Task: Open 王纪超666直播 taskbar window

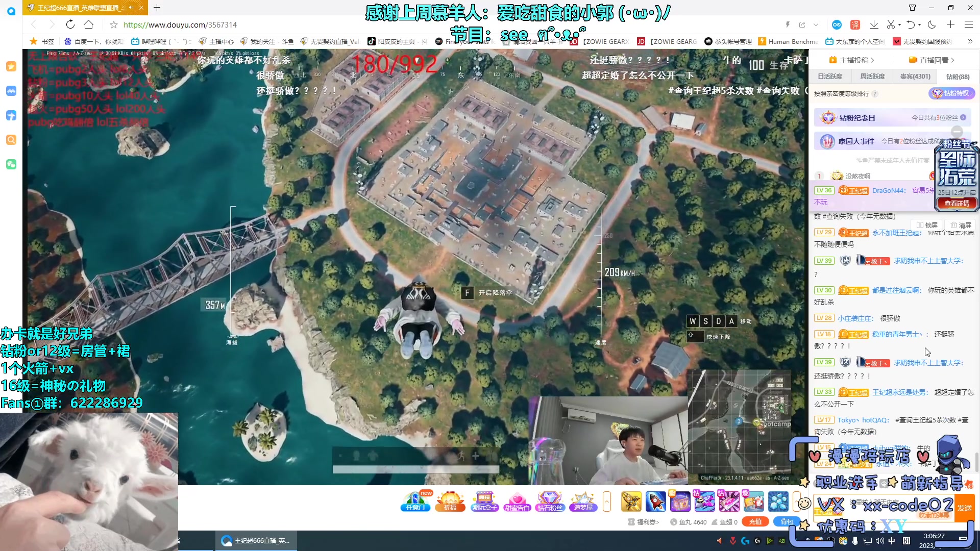Action: pyautogui.click(x=256, y=540)
